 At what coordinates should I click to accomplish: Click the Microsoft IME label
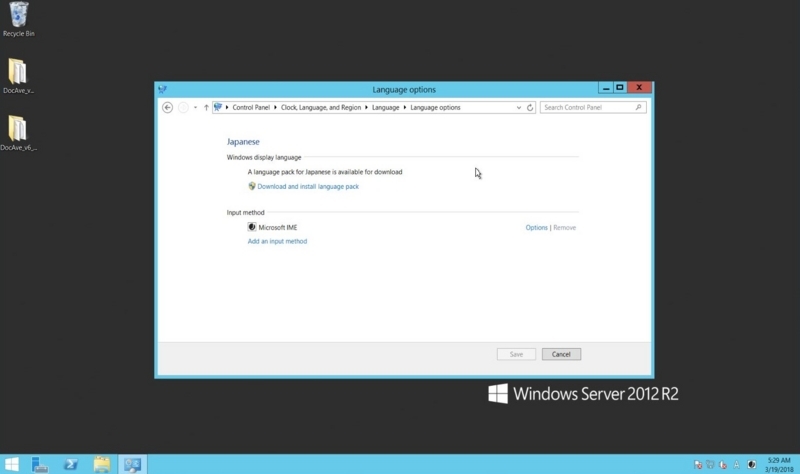point(278,228)
